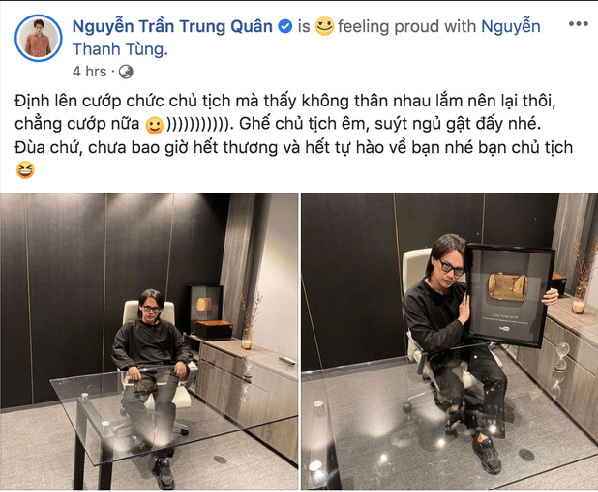598x492 pixels.
Task: Click the laughing emoji ending the caption
Action: [25, 170]
